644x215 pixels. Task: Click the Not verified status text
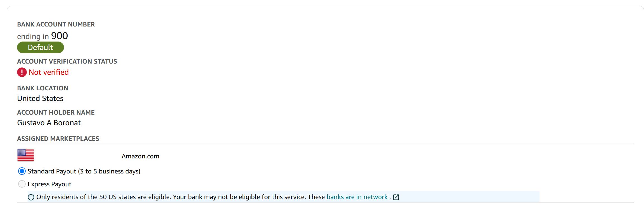[49, 72]
